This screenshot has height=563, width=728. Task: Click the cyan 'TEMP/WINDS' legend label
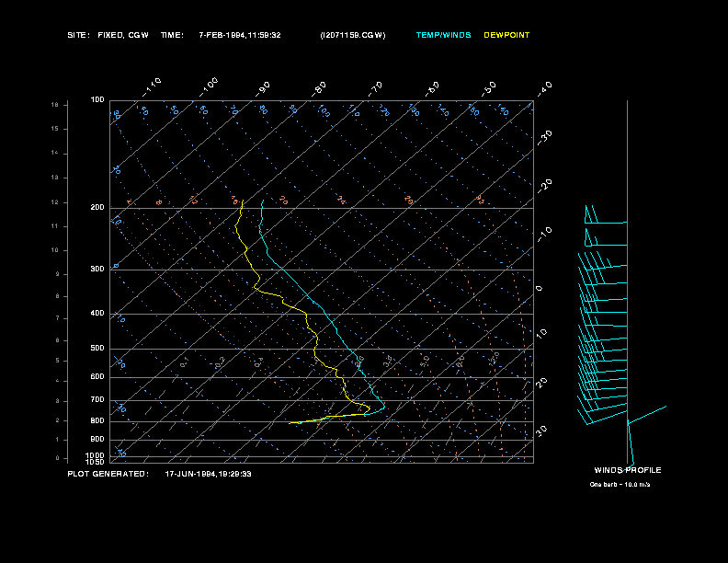tap(443, 35)
